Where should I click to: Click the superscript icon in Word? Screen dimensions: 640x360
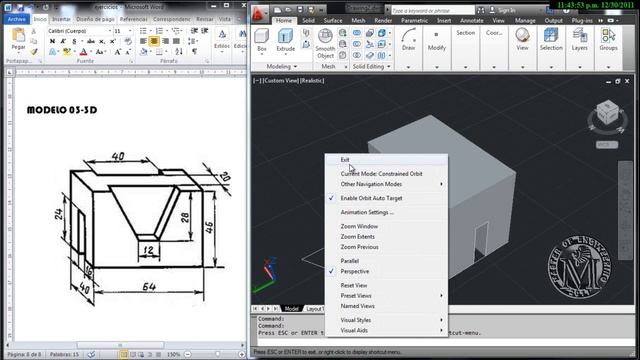coord(113,41)
